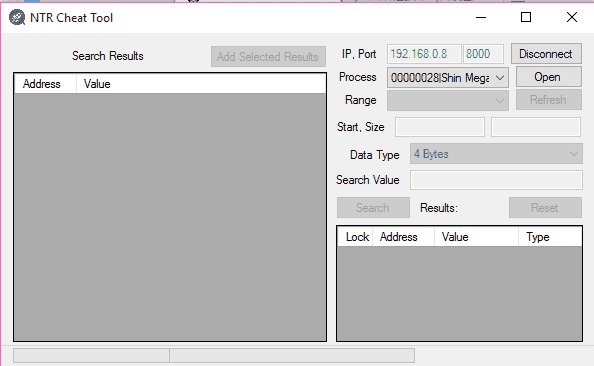Image resolution: width=594 pixels, height=366 pixels.
Task: Close the NTR Cheat Tool window
Action: [x=572, y=17]
